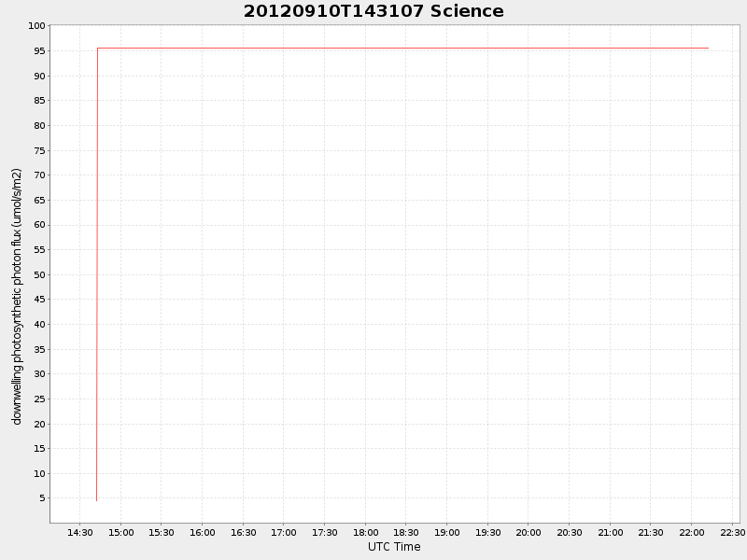Viewport: 747px width, 560px height.
Task: Click the 18:00 x-axis tick label
Action: (x=366, y=532)
